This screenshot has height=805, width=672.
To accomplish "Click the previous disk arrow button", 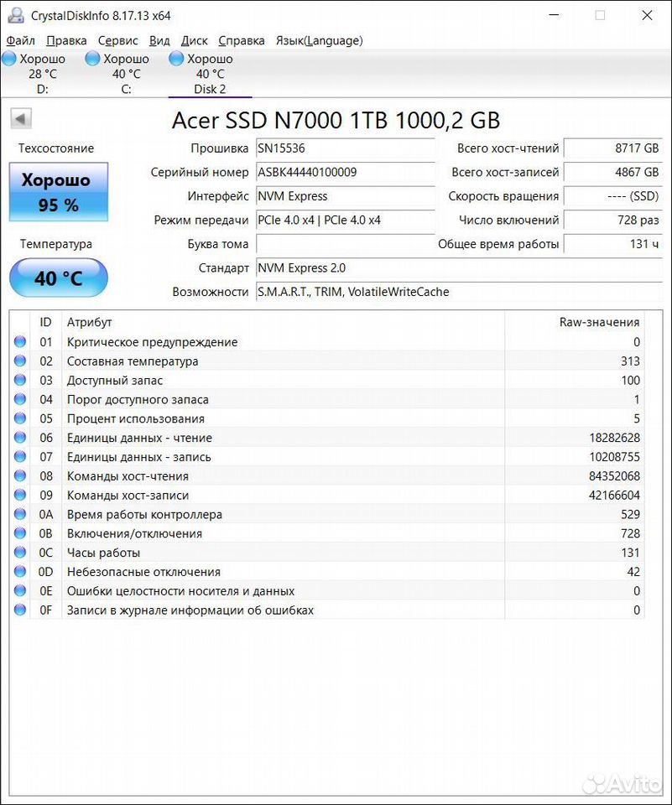I will (x=21, y=119).
